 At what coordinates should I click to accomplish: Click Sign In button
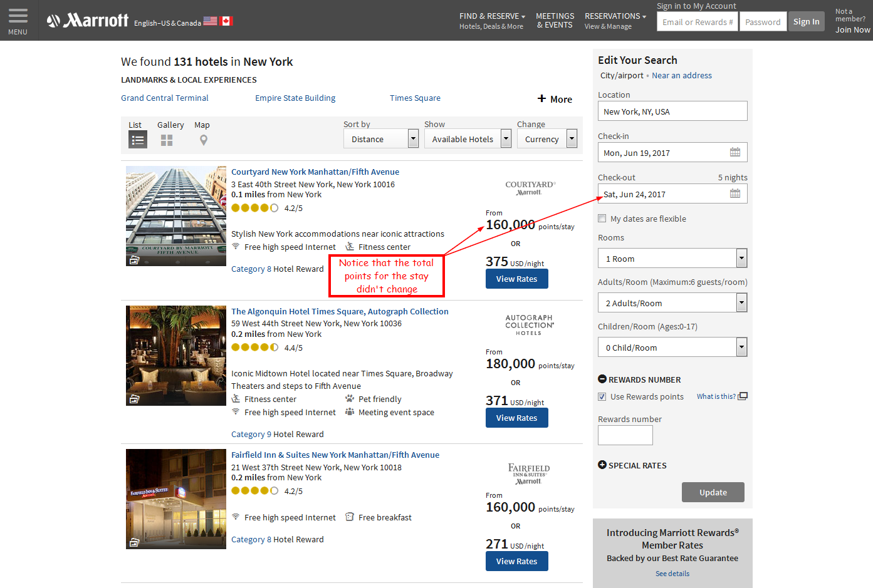tap(806, 21)
